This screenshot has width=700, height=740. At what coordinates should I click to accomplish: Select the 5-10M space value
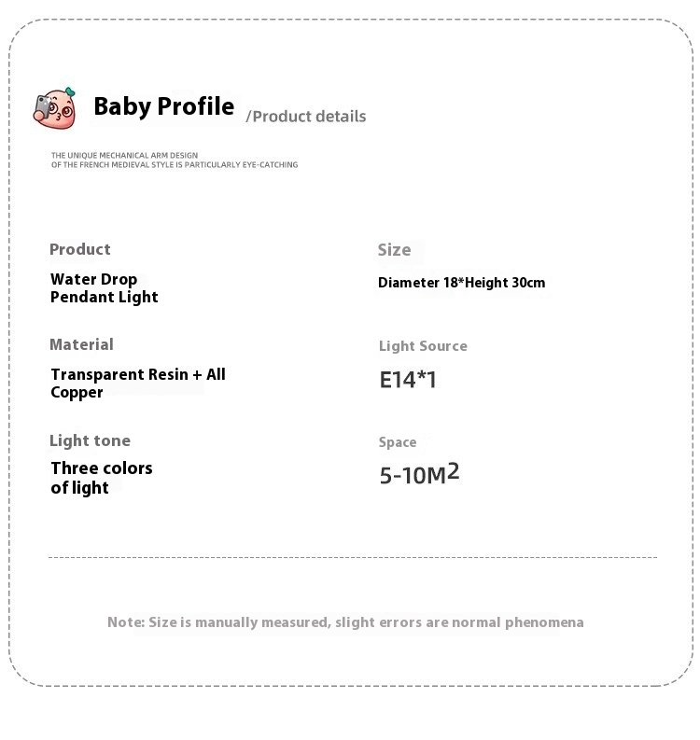412,476
